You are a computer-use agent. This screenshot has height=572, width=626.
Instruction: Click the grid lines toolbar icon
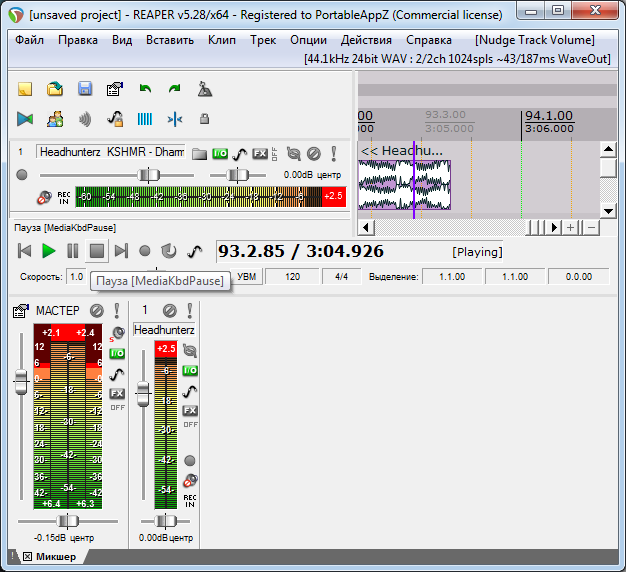point(145,119)
